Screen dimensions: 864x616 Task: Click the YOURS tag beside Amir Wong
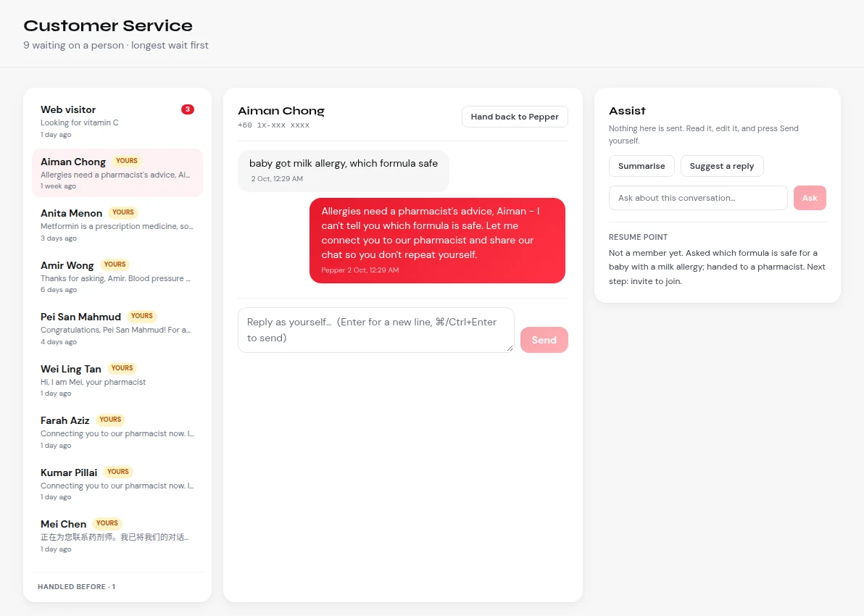tap(115, 265)
